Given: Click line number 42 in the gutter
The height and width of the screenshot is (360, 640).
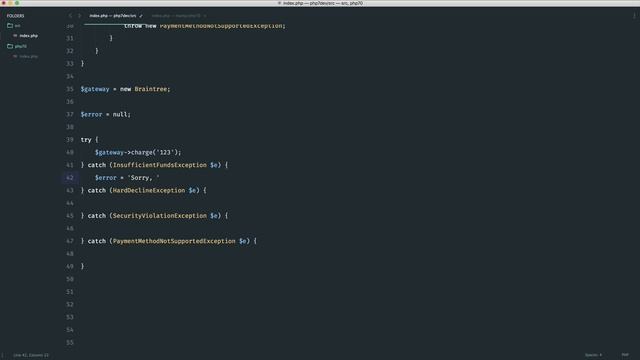Looking at the screenshot, I should coord(70,178).
